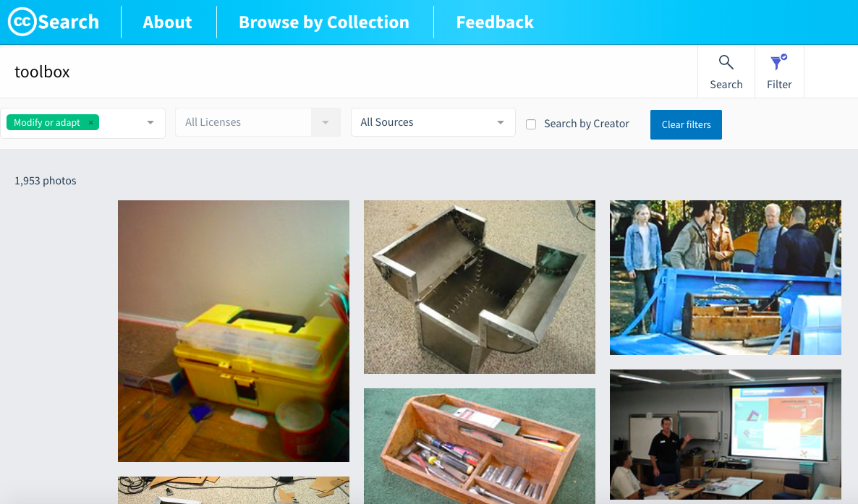Toggle the Search by Creator checkbox
Viewport: 858px width, 504px height.
click(x=531, y=124)
